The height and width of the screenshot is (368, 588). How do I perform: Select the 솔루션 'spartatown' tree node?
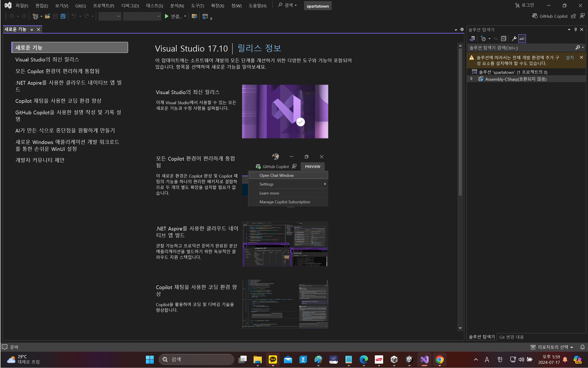[510, 72]
